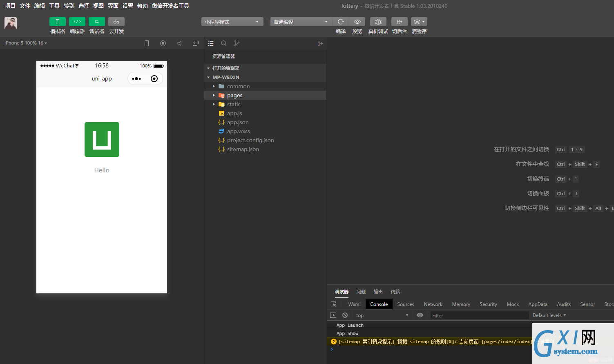
Task: Switch to the 输出 panel tab
Action: coord(378,292)
